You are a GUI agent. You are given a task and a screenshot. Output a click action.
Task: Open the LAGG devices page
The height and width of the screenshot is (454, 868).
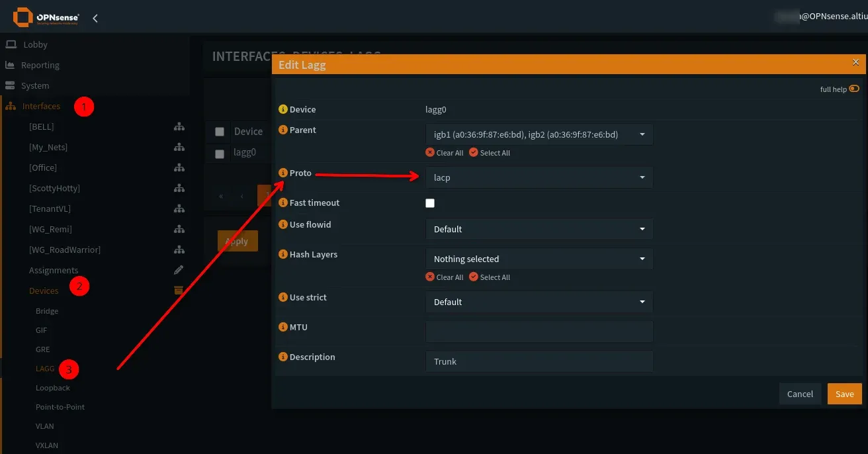pos(45,368)
